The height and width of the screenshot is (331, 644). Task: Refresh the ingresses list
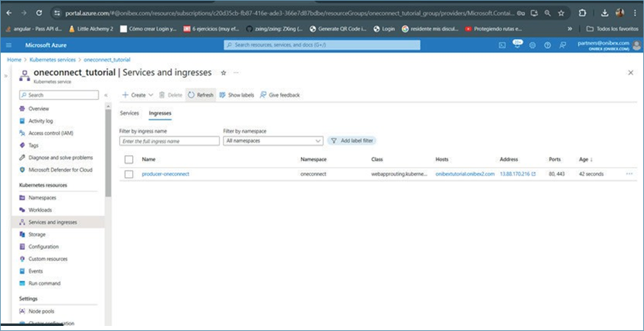pos(201,95)
